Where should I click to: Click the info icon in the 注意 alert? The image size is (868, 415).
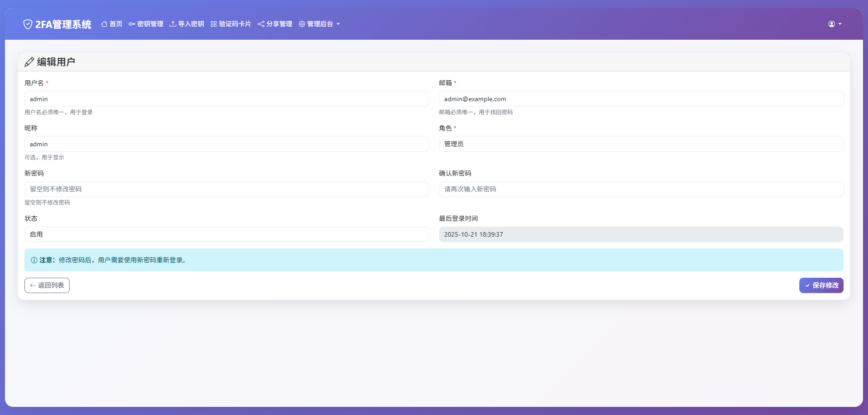[x=33, y=260]
